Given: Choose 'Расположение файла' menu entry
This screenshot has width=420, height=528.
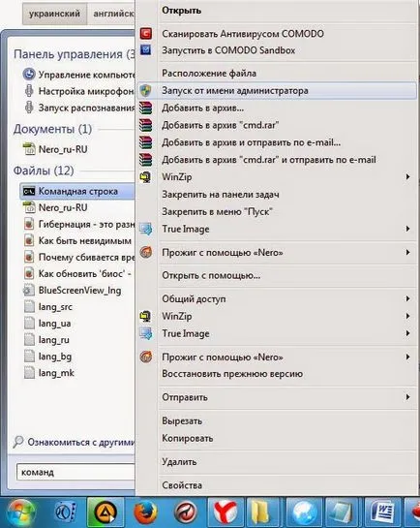Looking at the screenshot, I should [x=277, y=73].
